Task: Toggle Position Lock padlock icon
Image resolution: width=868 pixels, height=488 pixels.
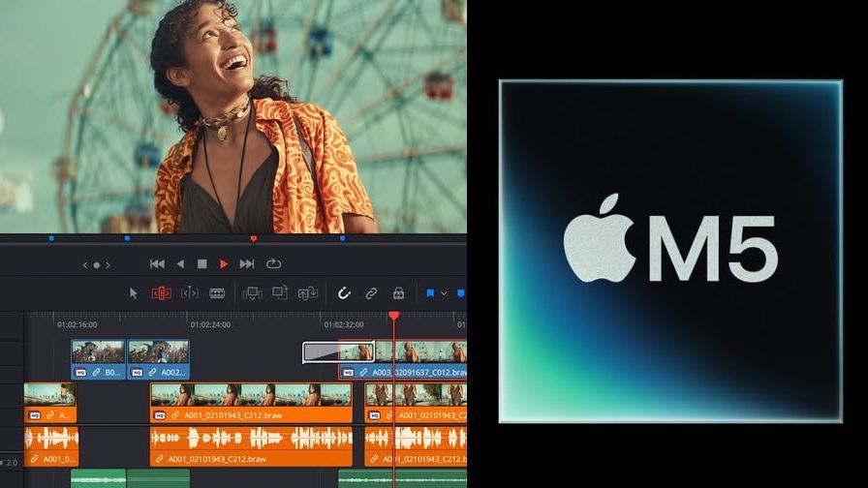Action: tap(398, 293)
